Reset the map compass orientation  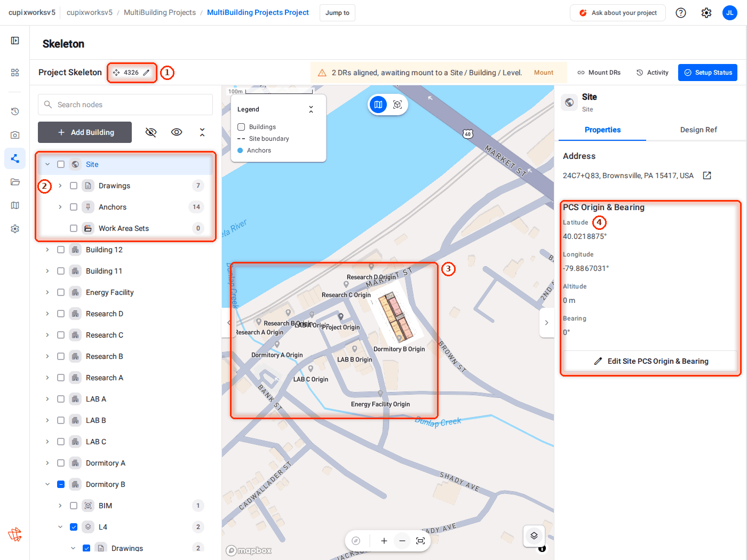coord(356,541)
